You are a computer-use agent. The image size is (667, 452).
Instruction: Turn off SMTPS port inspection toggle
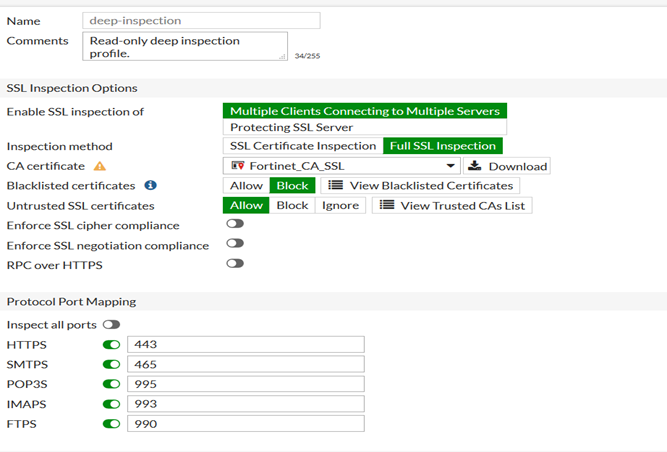coord(112,364)
